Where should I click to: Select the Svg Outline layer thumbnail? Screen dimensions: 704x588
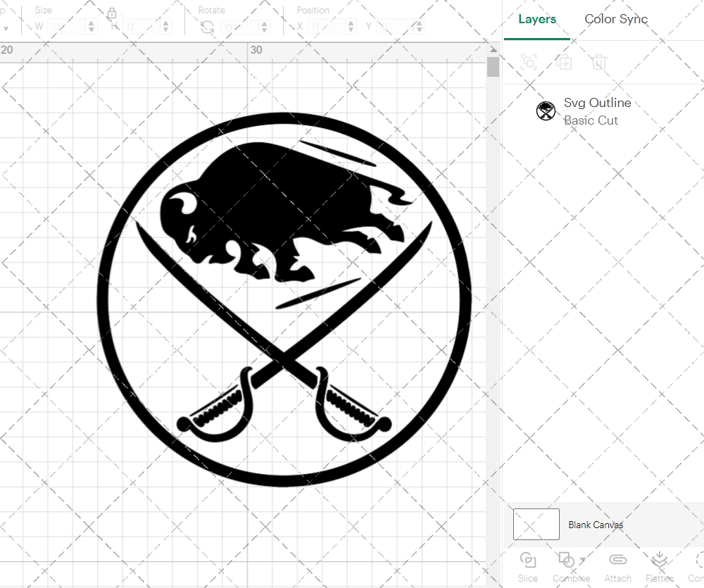pos(546,111)
